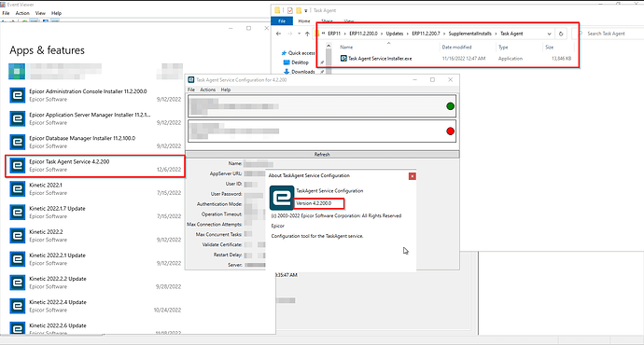
Task: Click the Desktop quick access item
Action: (x=300, y=62)
